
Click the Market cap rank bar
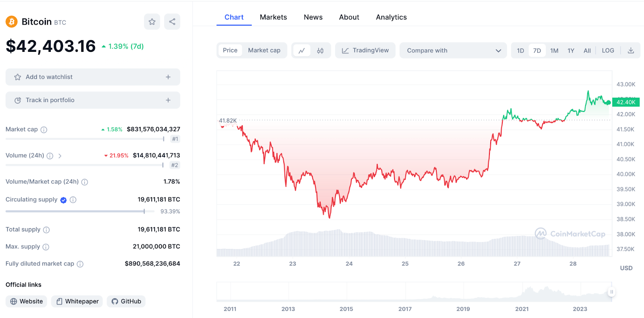click(x=85, y=139)
